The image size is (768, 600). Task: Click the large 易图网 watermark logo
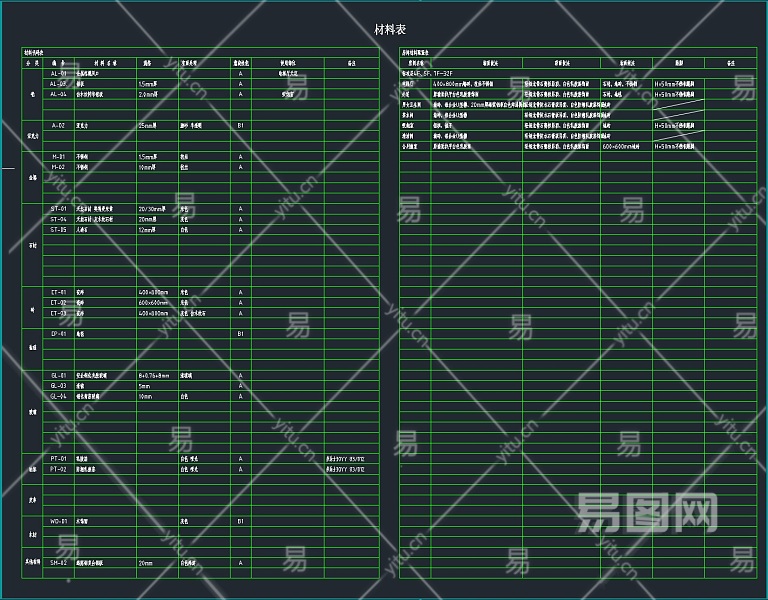click(x=648, y=513)
